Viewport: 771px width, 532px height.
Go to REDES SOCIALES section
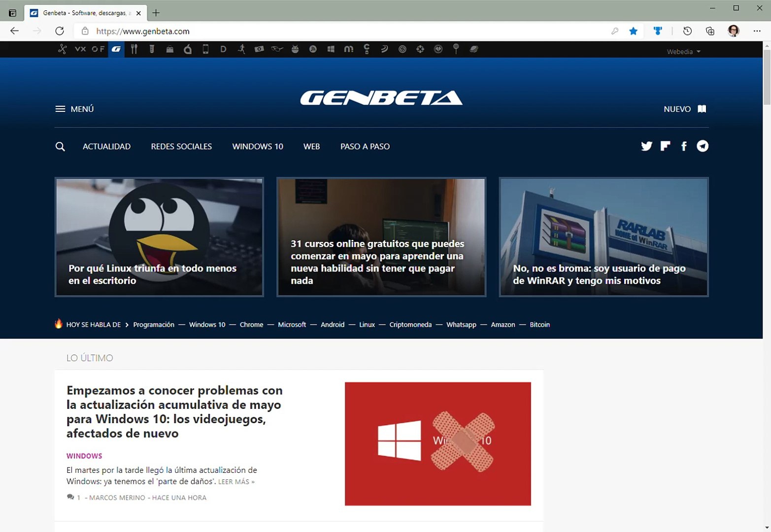coord(181,146)
